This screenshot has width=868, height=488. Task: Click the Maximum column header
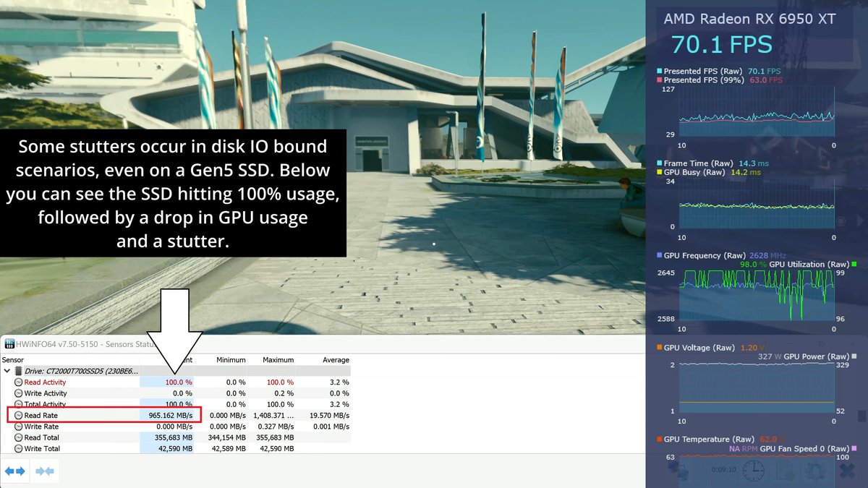click(278, 359)
